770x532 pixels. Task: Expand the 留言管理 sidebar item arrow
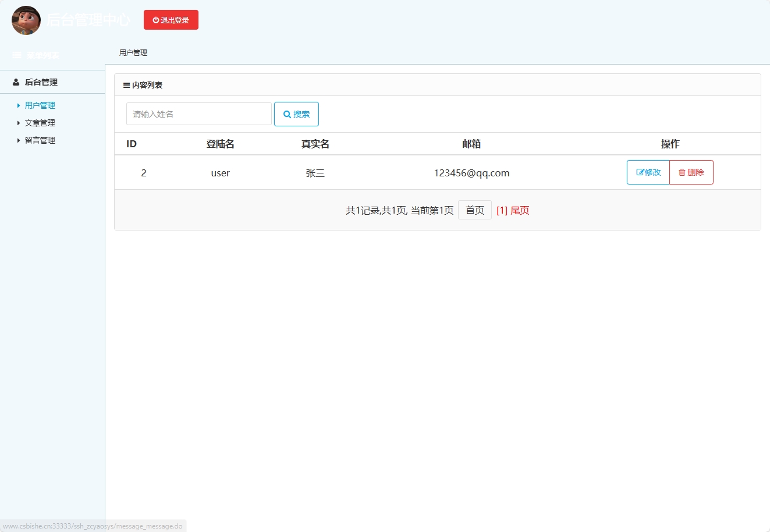tap(17, 140)
